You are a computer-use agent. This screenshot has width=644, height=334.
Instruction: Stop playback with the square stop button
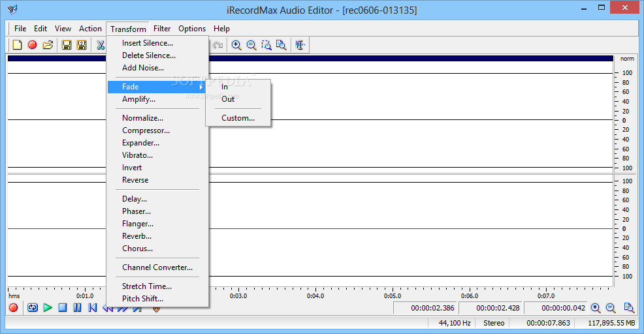(63, 307)
